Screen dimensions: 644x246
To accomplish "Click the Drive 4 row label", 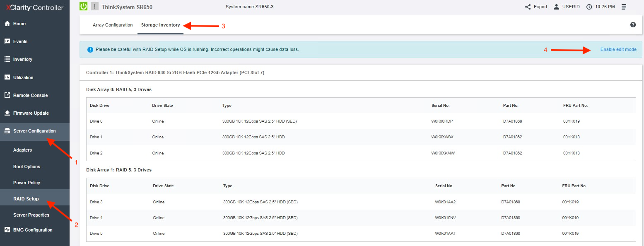I will tap(96, 217).
